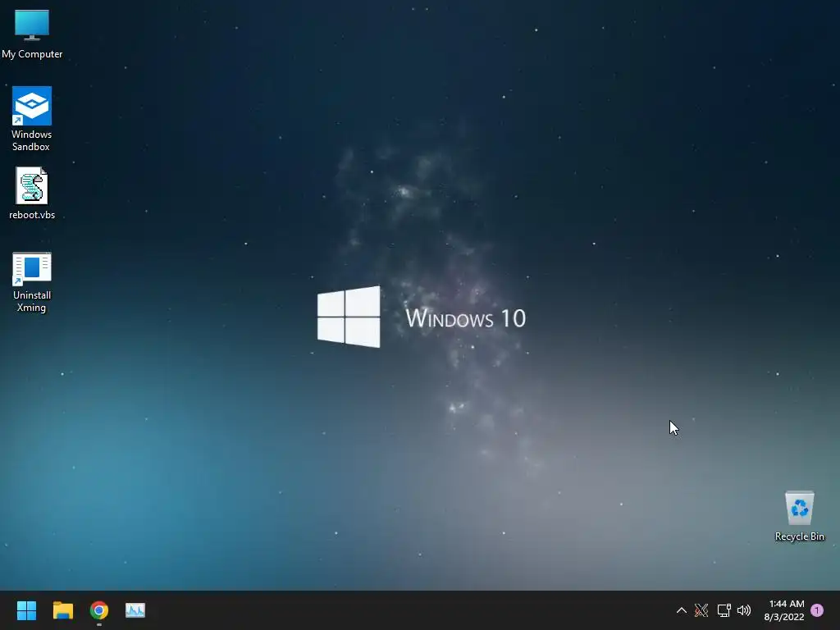Open network status tray icon
Image resolution: width=840 pixels, height=630 pixels.
[724, 610]
